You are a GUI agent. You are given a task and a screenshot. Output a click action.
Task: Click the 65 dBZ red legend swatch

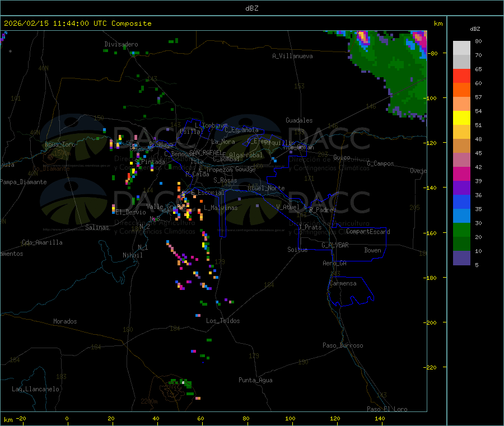pyautogui.click(x=461, y=76)
